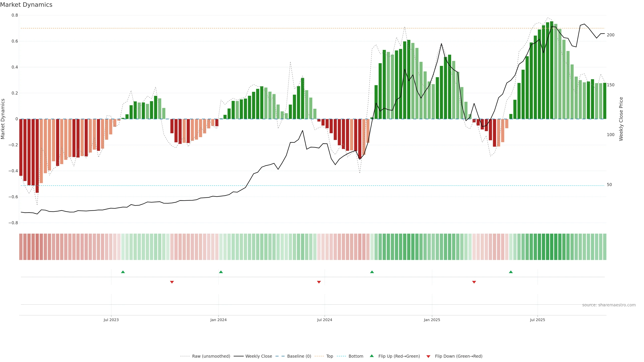Viewport: 644px width, 362px height.
Task: Click the darkest green heatmap strip cell
Action: coord(551,247)
